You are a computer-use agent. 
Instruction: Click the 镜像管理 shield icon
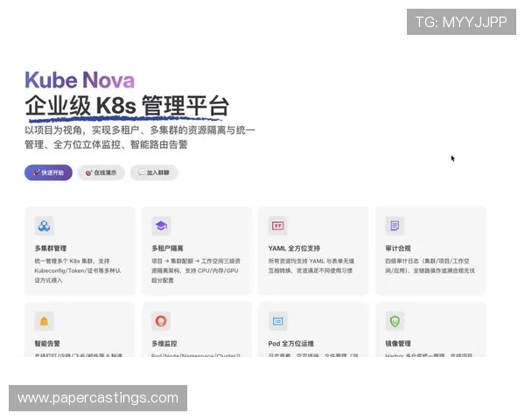(395, 321)
